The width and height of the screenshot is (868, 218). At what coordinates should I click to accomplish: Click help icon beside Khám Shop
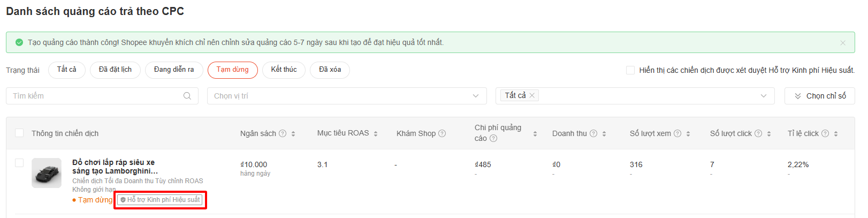tap(442, 133)
